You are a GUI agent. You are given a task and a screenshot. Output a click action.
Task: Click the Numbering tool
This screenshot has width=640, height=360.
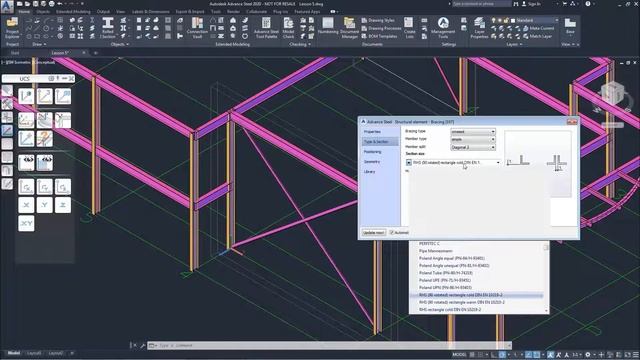328,25
